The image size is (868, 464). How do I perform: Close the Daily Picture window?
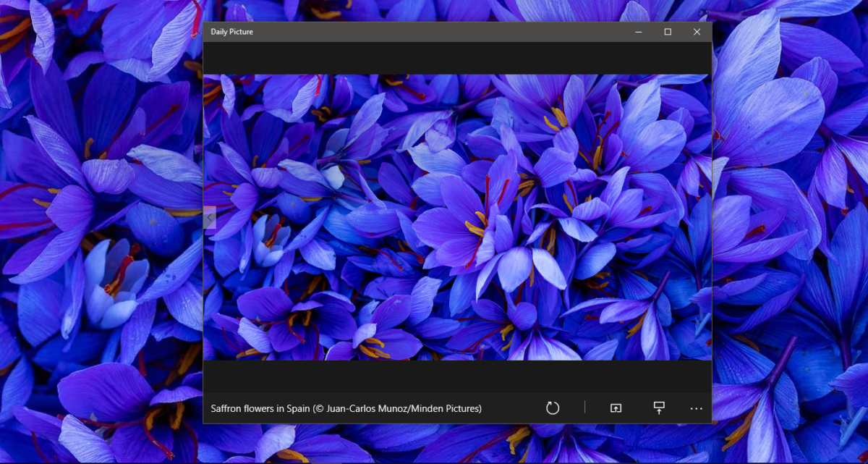click(697, 32)
